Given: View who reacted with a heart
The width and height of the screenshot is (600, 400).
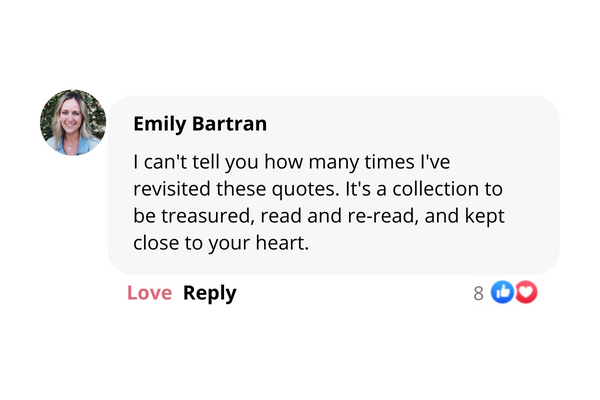Looking at the screenshot, I should (526, 292).
